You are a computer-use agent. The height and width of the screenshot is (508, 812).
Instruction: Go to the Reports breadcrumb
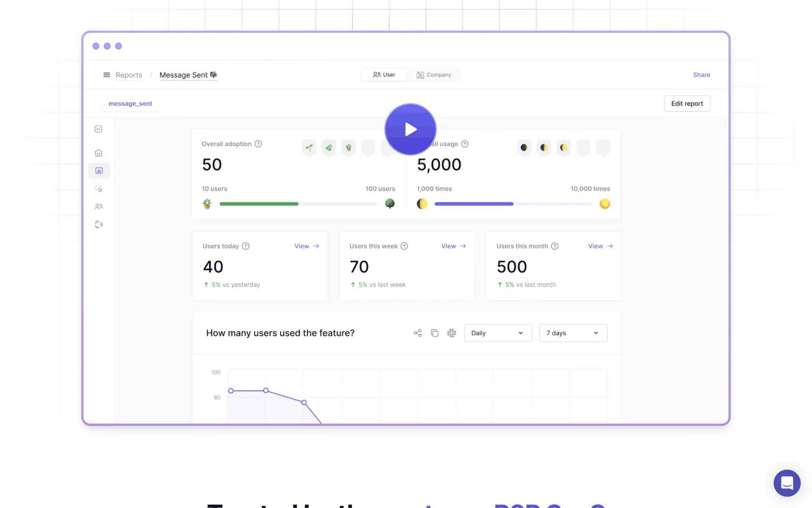click(x=129, y=75)
